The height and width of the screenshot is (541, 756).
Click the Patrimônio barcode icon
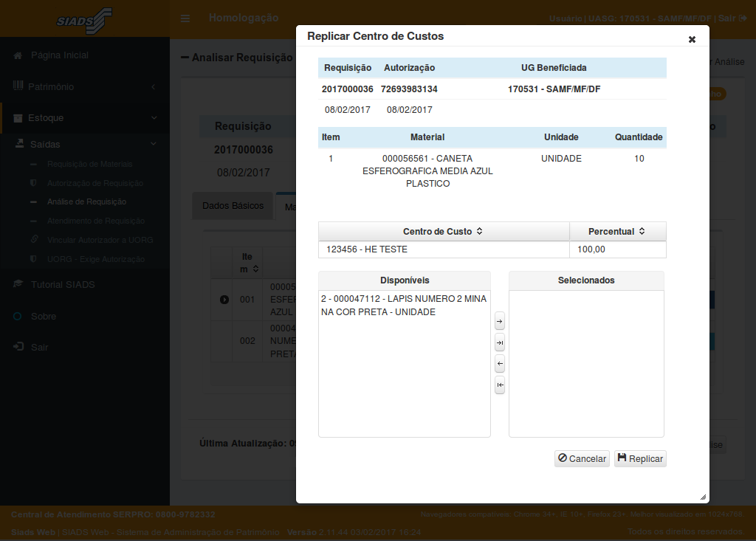coord(18,86)
